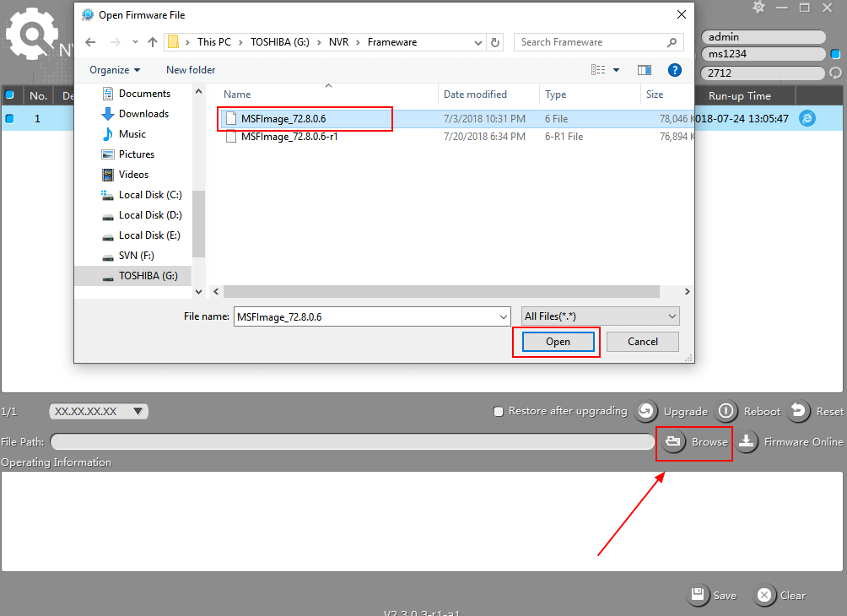Select file MSFImage_72.8.0.6-r1
This screenshot has height=616, width=847.
point(289,137)
